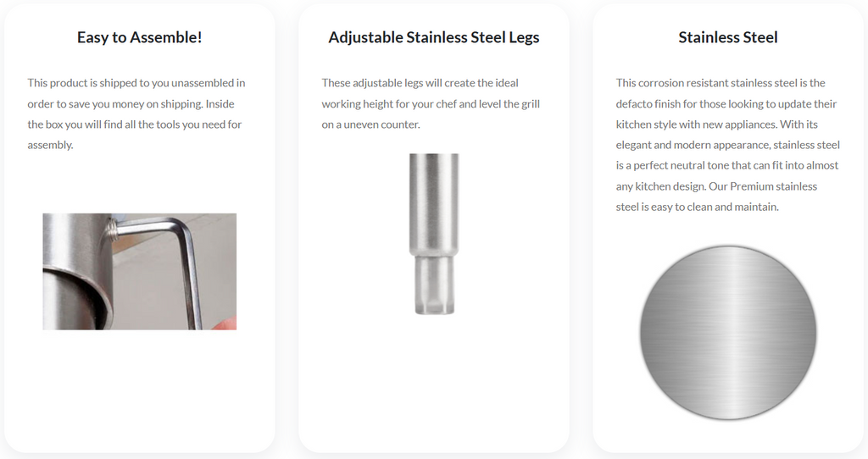Click the brushed stainless steel circle
This screenshot has width=868, height=459.
pyautogui.click(x=727, y=332)
